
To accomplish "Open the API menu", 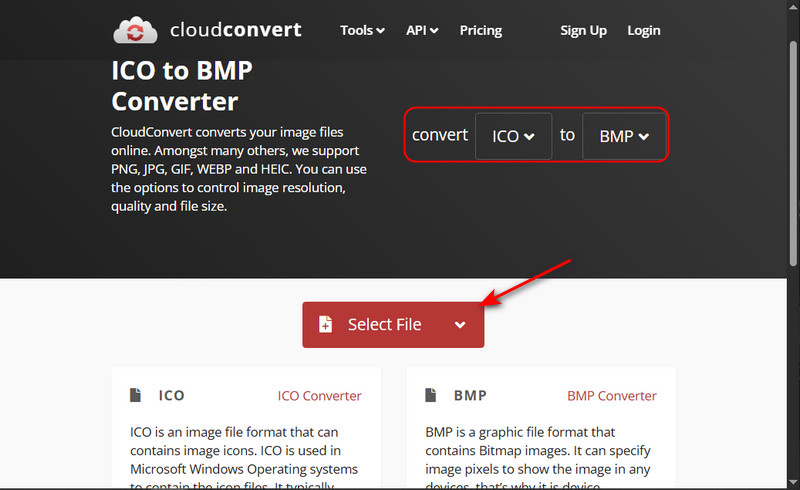I will pyautogui.click(x=422, y=31).
